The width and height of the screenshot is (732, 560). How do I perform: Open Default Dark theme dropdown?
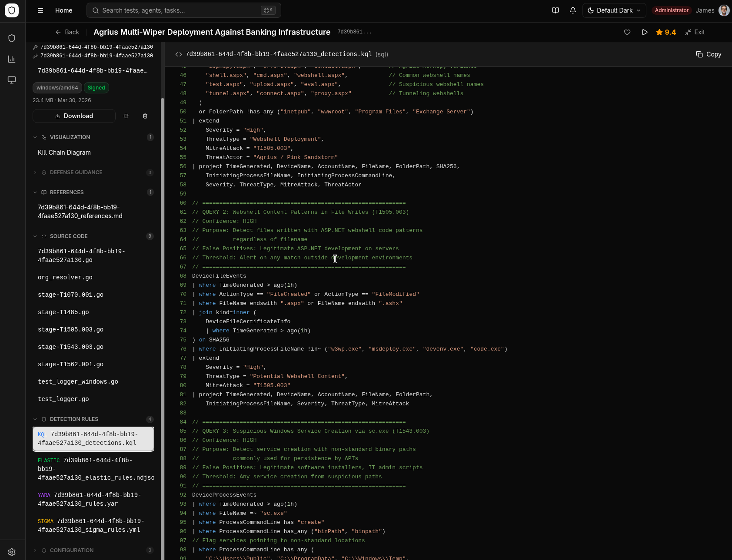pyautogui.click(x=614, y=10)
